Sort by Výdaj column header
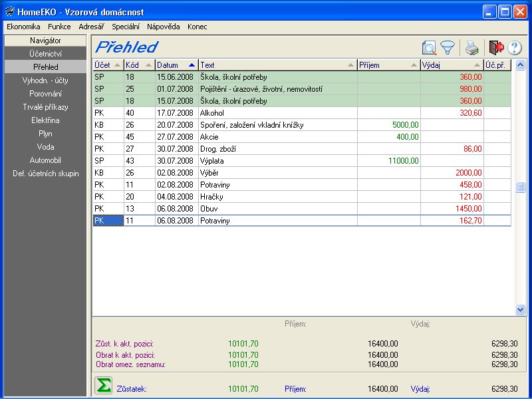The width and height of the screenshot is (532, 399). point(451,65)
